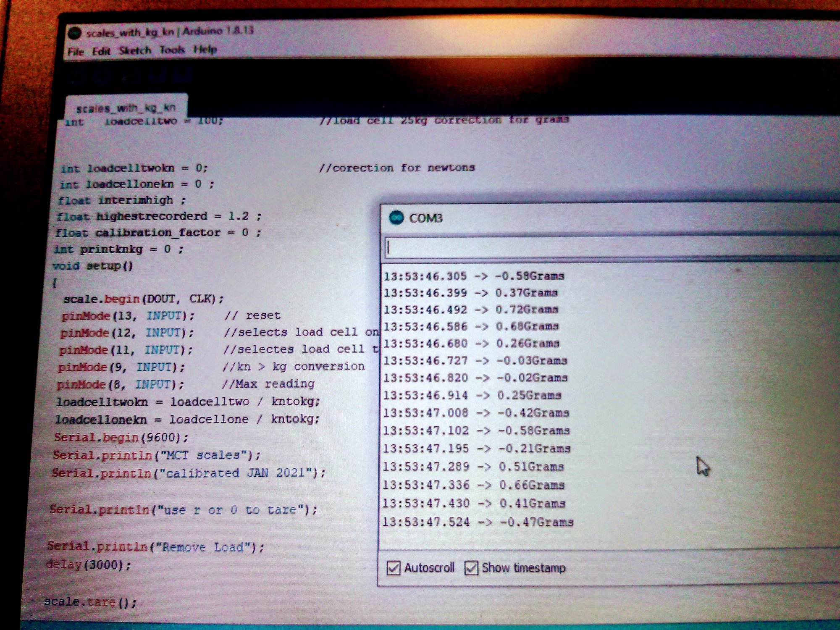840x630 pixels.
Task: Open the File menu
Action: (76, 52)
